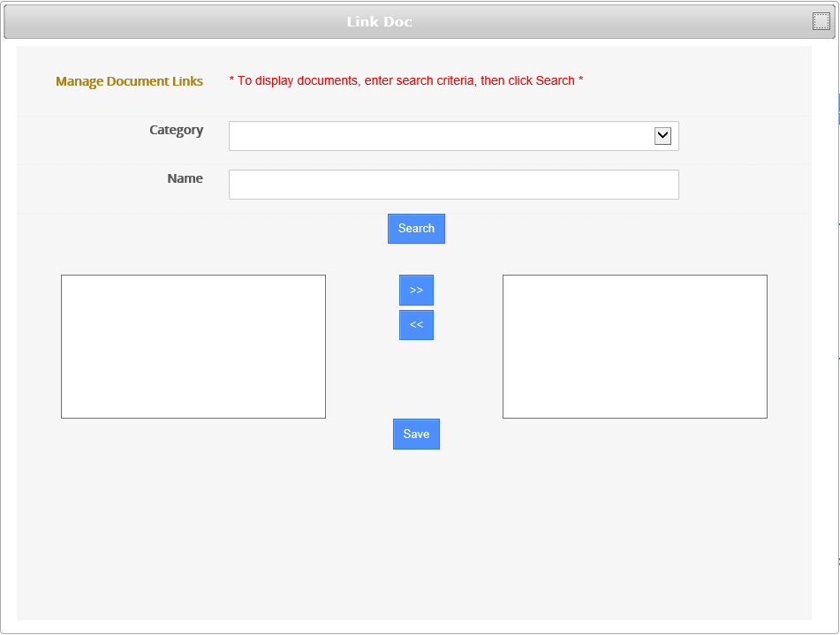Image resolution: width=840 pixels, height=635 pixels.
Task: Click the Manage Document Links heading
Action: pyautogui.click(x=129, y=81)
